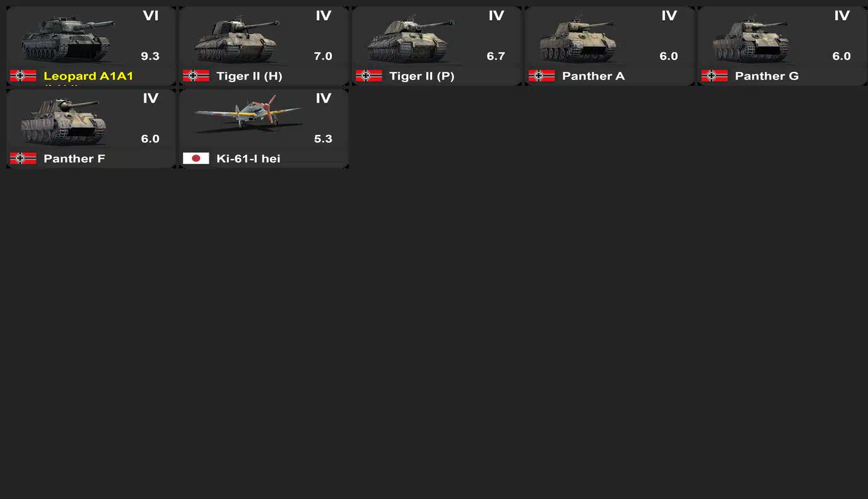
Task: Click the 9.3 battle rating on Leopard card
Action: (x=150, y=56)
